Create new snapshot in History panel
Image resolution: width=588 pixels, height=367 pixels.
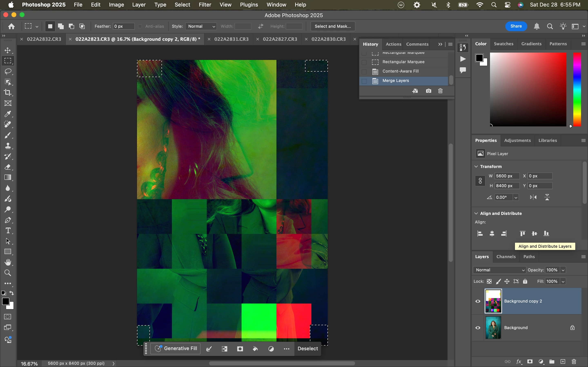click(429, 91)
